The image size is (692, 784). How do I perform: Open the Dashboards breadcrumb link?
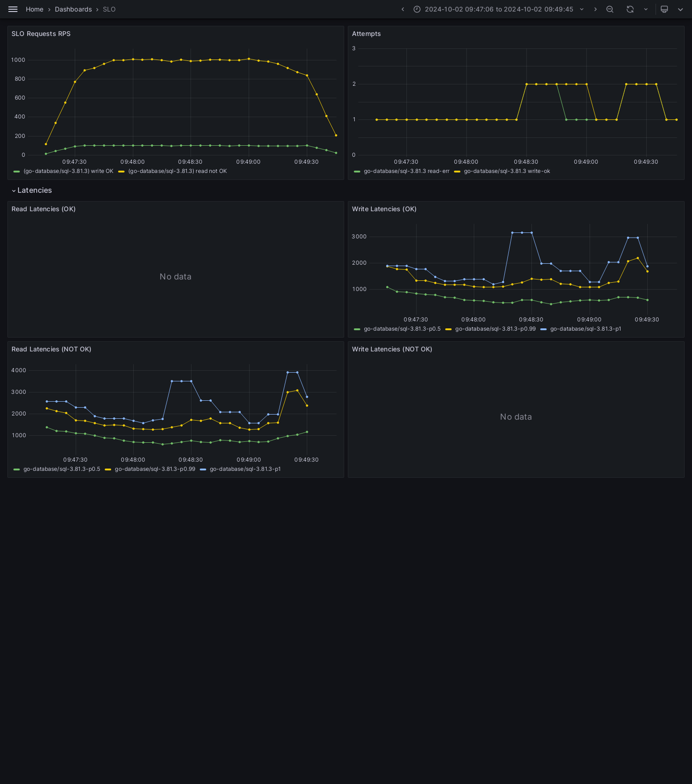(73, 9)
